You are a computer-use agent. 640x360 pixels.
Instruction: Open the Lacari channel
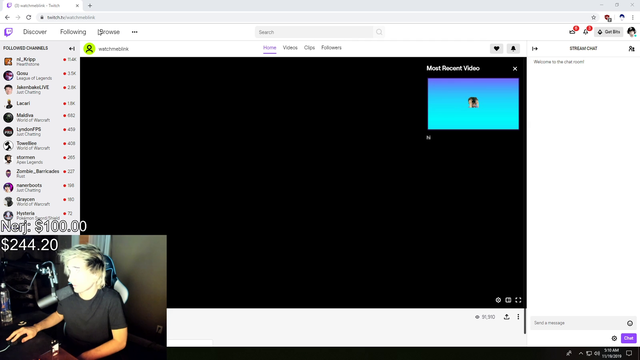pyautogui.click(x=40, y=103)
